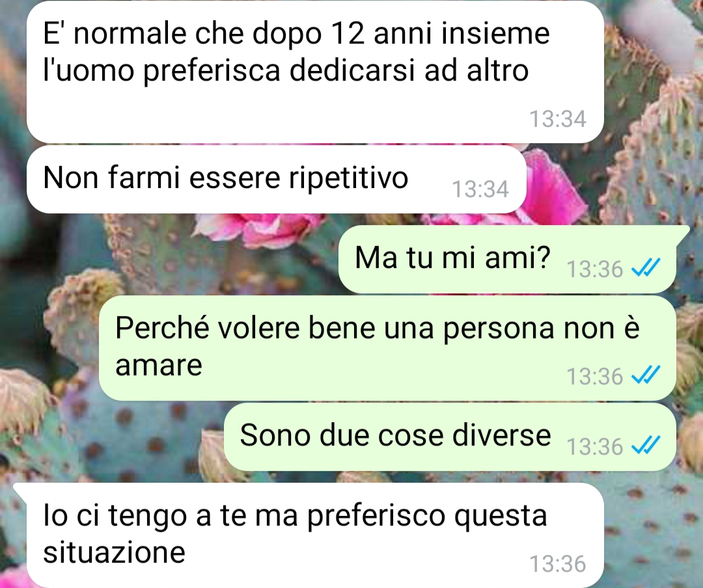Screen dimensions: 703x588
Task: Tap 13:36 timestamp on 'Ma tu mi ami?'
Action: click(595, 269)
